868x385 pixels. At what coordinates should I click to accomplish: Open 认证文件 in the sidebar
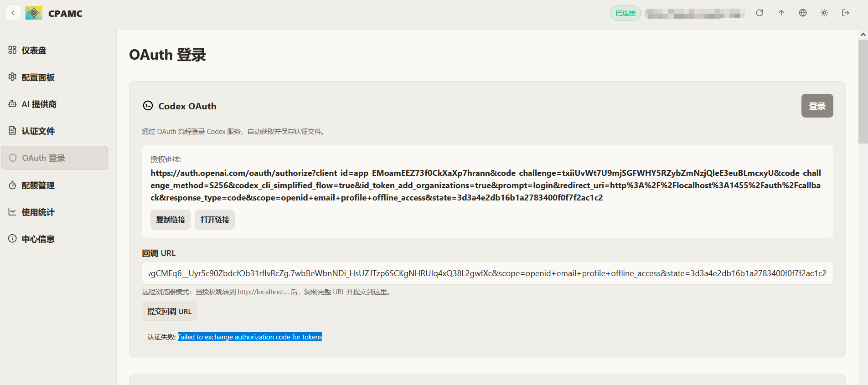pyautogui.click(x=55, y=131)
